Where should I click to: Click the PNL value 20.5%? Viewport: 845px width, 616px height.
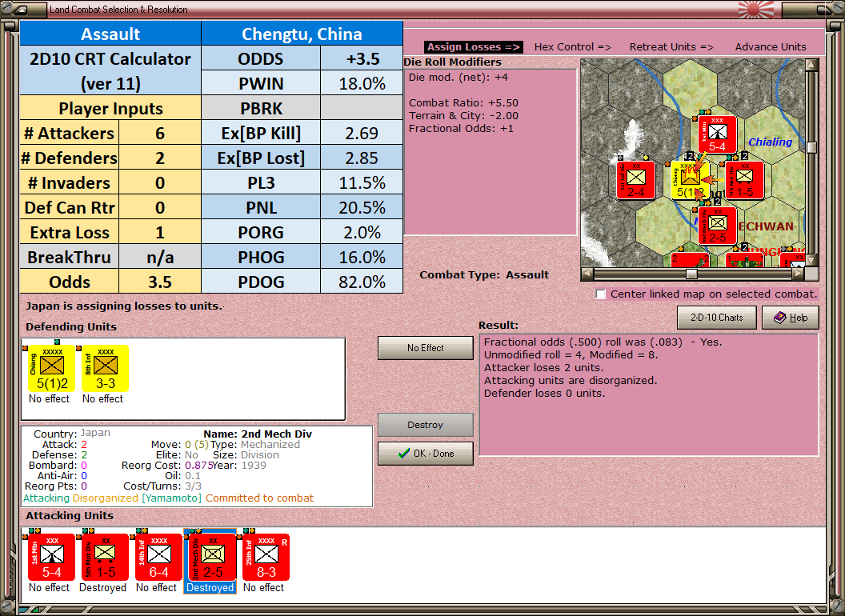(362, 207)
